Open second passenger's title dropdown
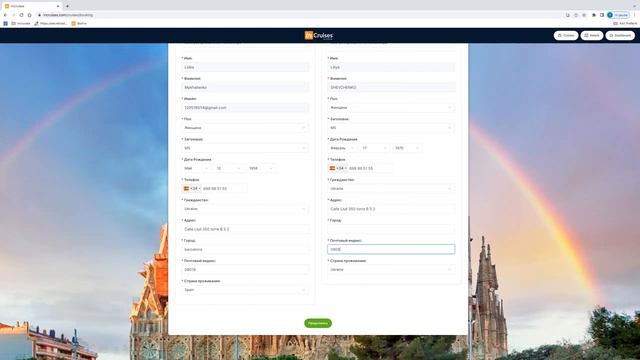Image resolution: width=640 pixels, height=360 pixels. [391, 128]
